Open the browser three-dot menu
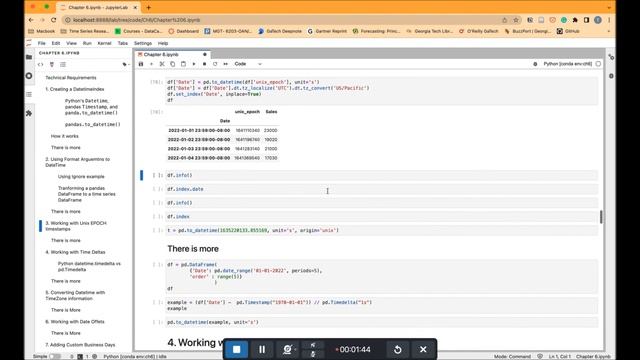 coord(609,20)
